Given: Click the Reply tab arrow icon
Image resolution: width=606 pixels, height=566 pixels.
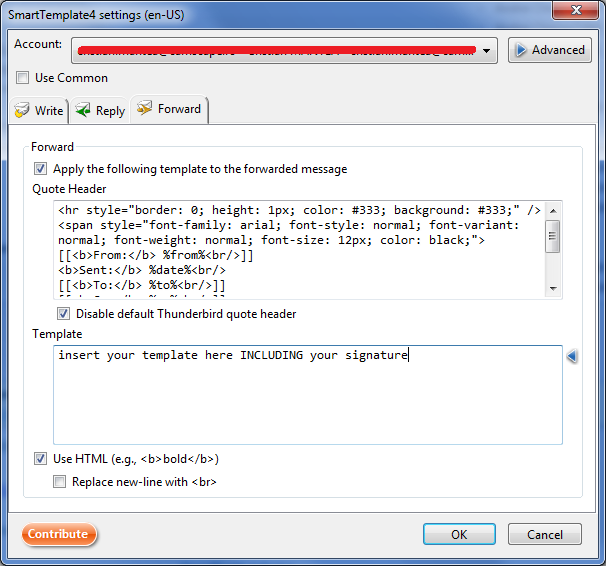Looking at the screenshot, I should [x=83, y=111].
